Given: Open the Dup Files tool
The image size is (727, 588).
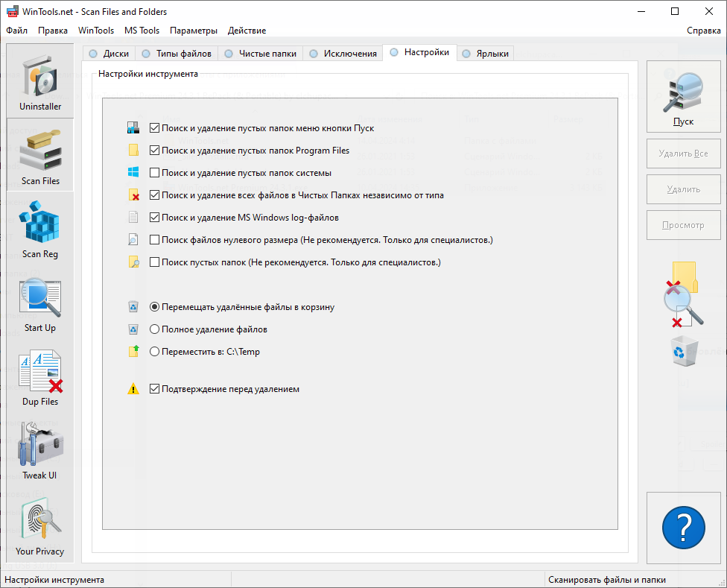Looking at the screenshot, I should tap(40, 377).
